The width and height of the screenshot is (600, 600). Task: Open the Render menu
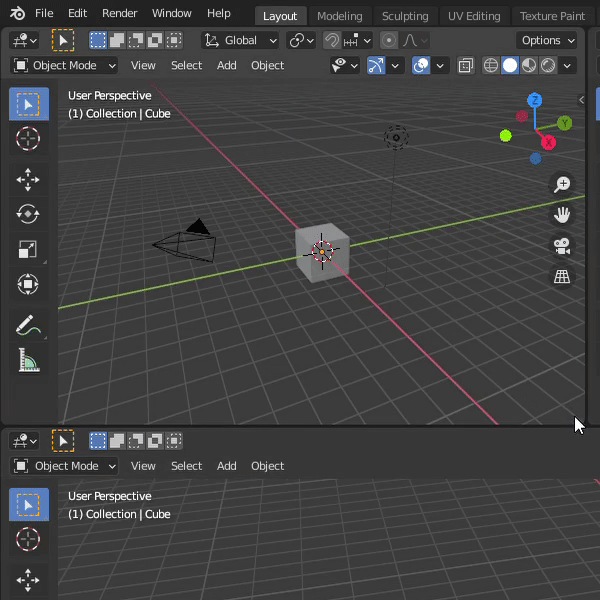pyautogui.click(x=120, y=14)
